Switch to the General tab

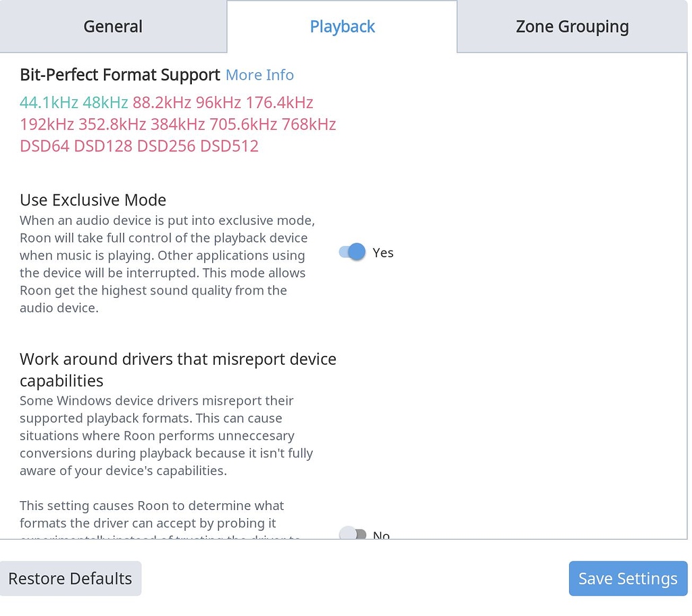(113, 27)
